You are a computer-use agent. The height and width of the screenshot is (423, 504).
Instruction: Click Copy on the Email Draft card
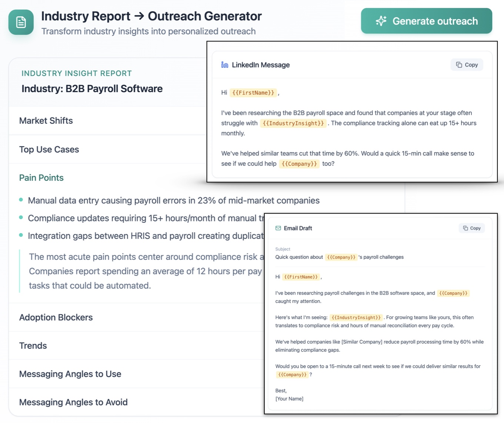(x=471, y=228)
